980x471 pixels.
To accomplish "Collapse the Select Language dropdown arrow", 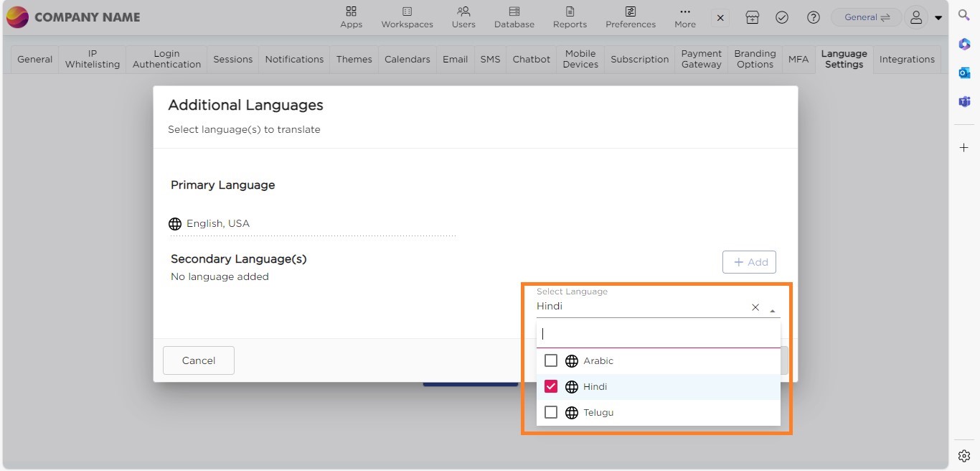I will click(x=773, y=311).
